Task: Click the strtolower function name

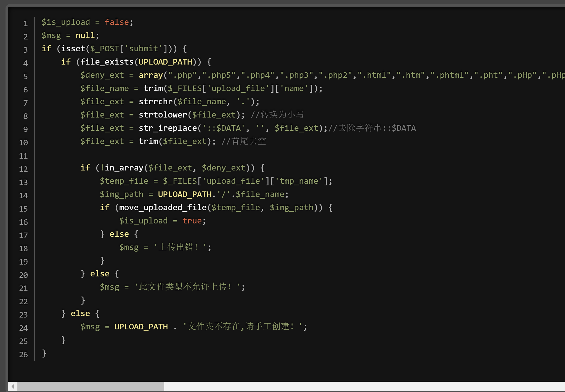Action: [x=163, y=115]
